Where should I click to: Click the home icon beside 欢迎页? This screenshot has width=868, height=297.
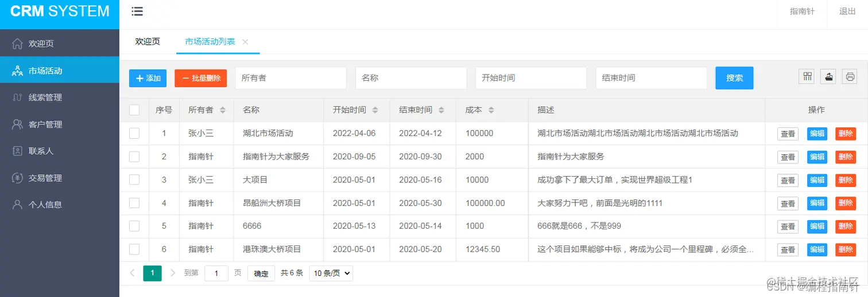tap(17, 44)
